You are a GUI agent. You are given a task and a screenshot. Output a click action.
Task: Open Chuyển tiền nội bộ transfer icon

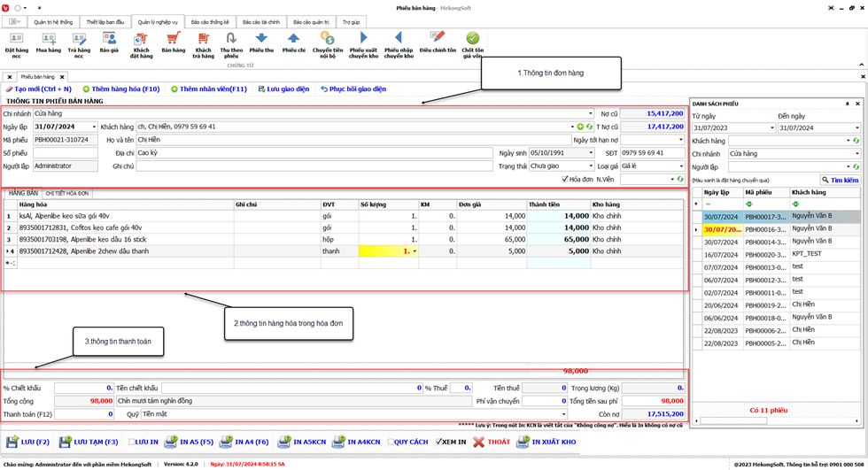click(327, 42)
